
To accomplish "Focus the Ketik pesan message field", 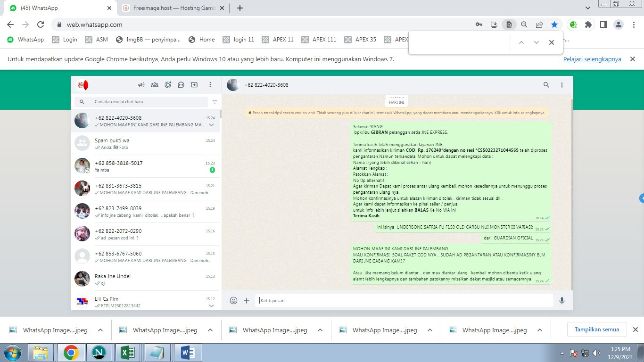I will (x=404, y=300).
